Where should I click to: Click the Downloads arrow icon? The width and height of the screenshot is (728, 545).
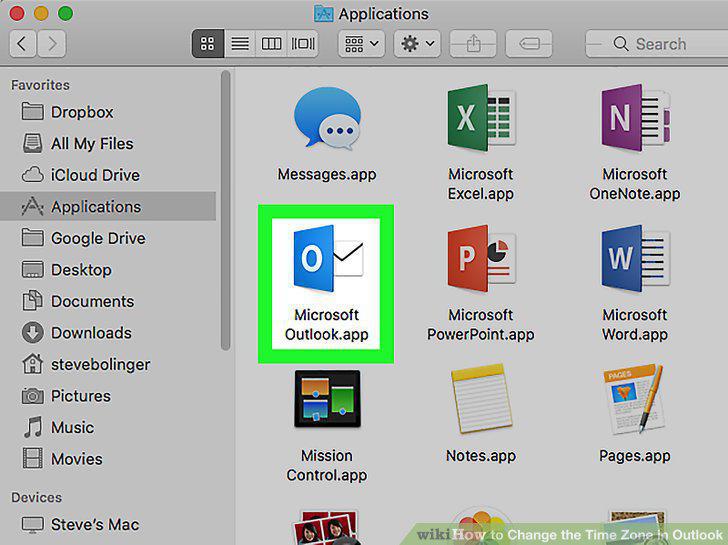tap(32, 333)
